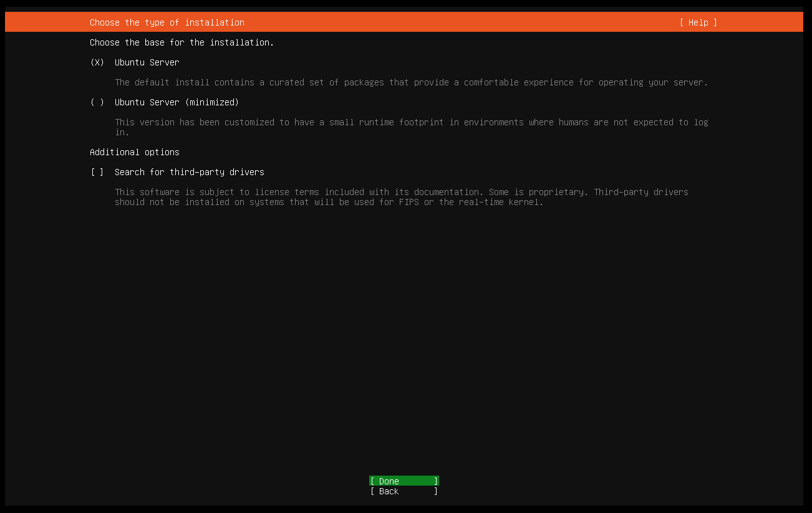
Task: Click the 'Choose the base for the installation.' text
Action: click(182, 42)
